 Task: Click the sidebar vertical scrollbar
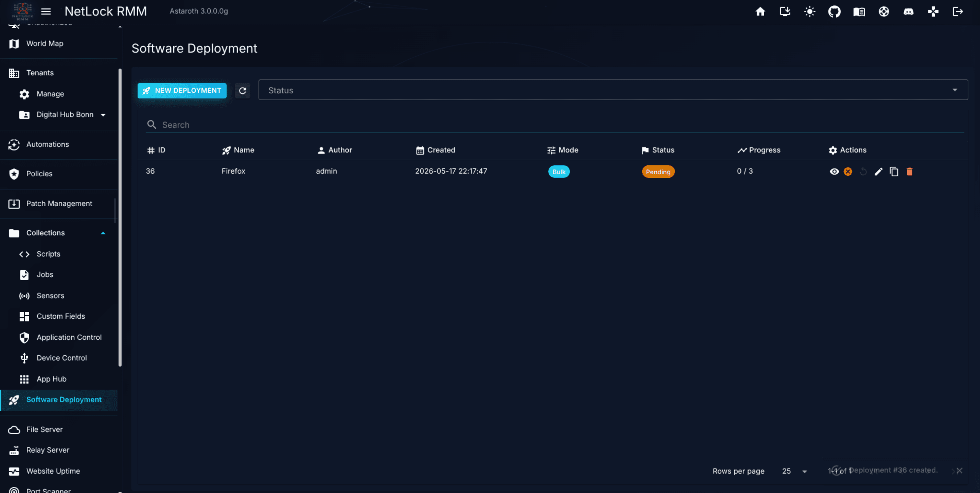coord(120,217)
